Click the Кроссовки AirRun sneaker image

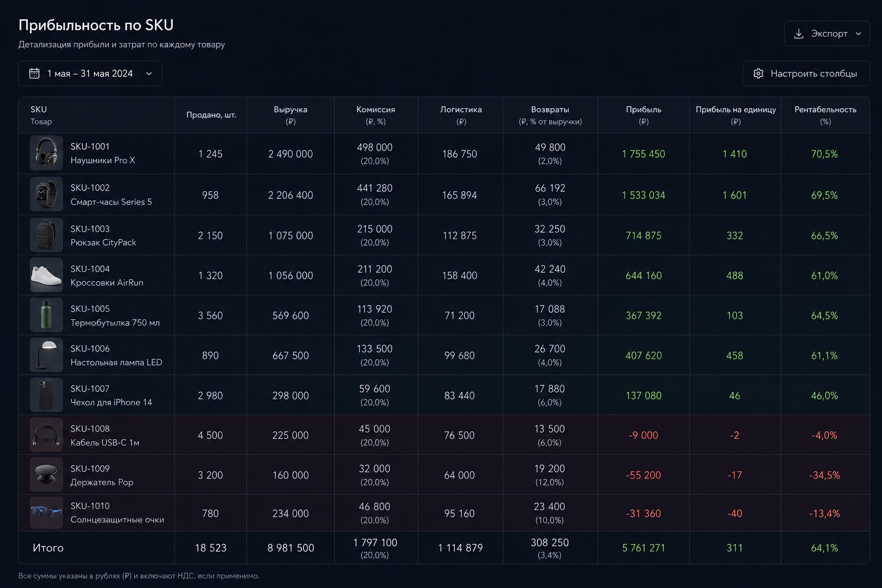tap(47, 275)
